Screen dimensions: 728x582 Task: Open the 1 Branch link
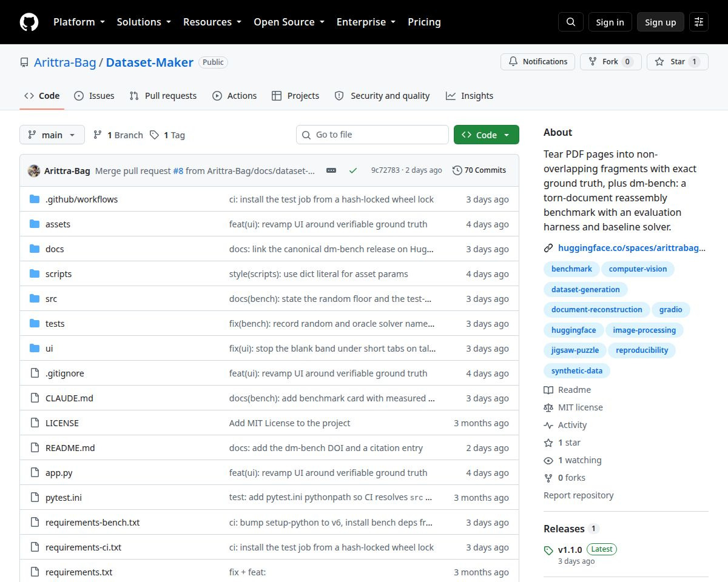pyautogui.click(x=118, y=135)
